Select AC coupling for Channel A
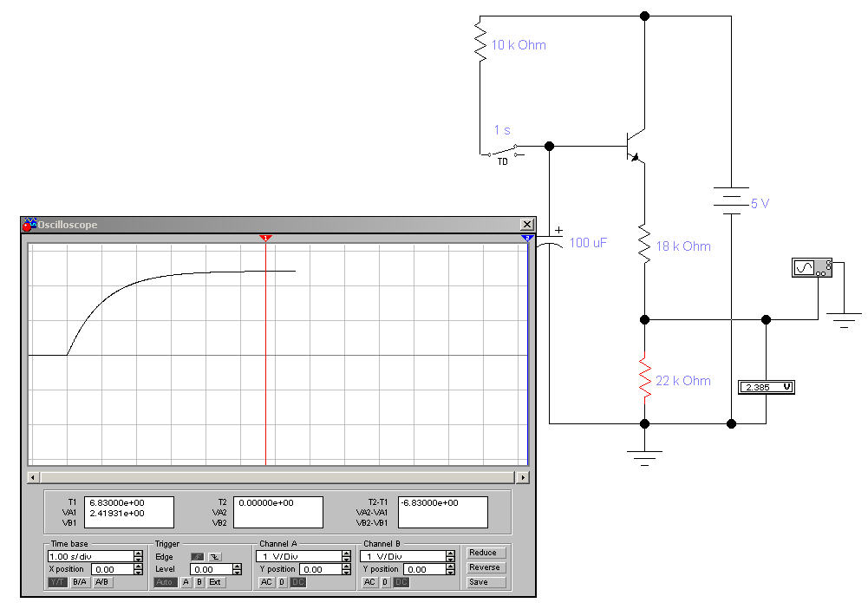Viewport: 868px width, 603px height. [x=266, y=582]
